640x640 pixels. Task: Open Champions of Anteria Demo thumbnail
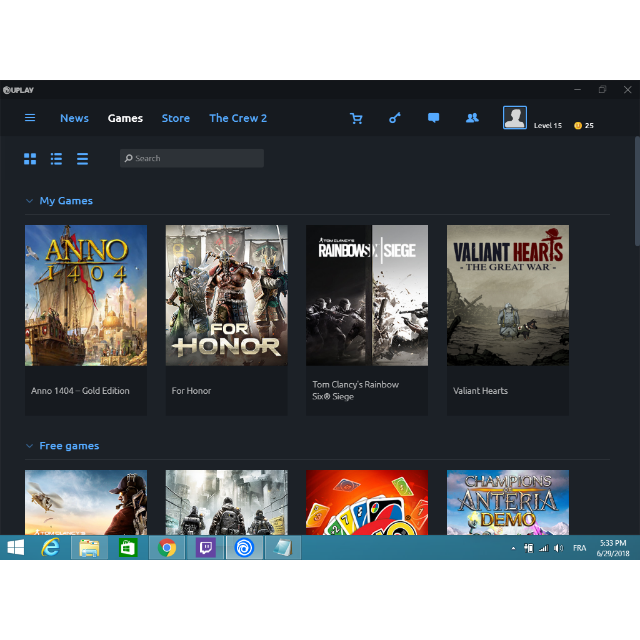tap(508, 502)
